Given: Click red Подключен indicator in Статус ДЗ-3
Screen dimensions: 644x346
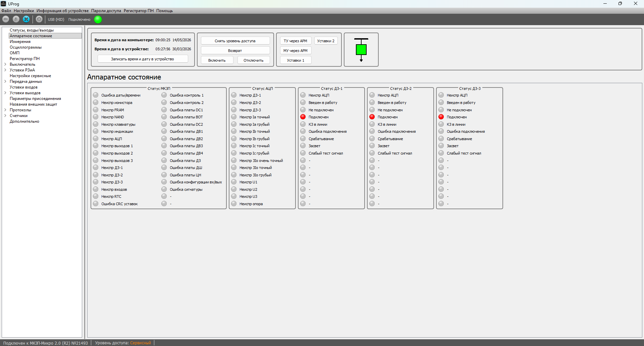Looking at the screenshot, I should (441, 117).
